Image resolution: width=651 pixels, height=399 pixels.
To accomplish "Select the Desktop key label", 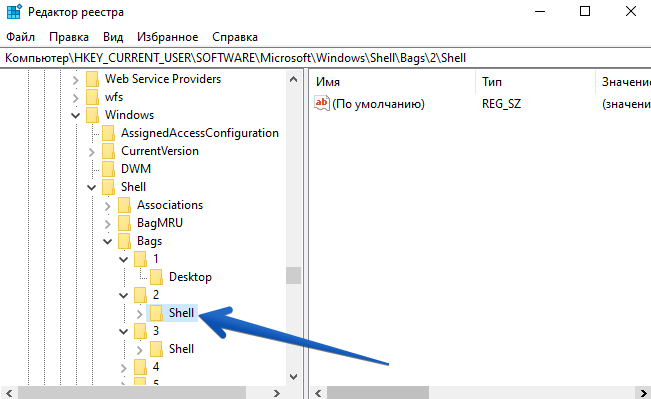I will (x=190, y=277).
